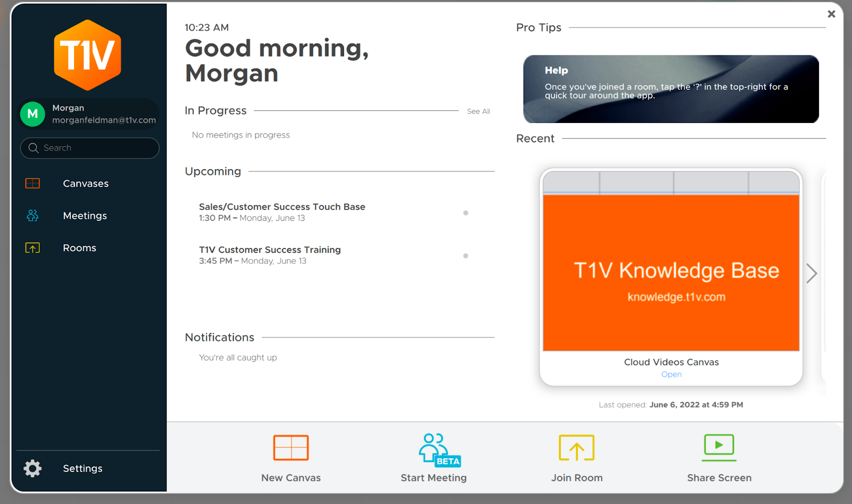
Task: Click the Upcoming heading
Action: tap(213, 171)
